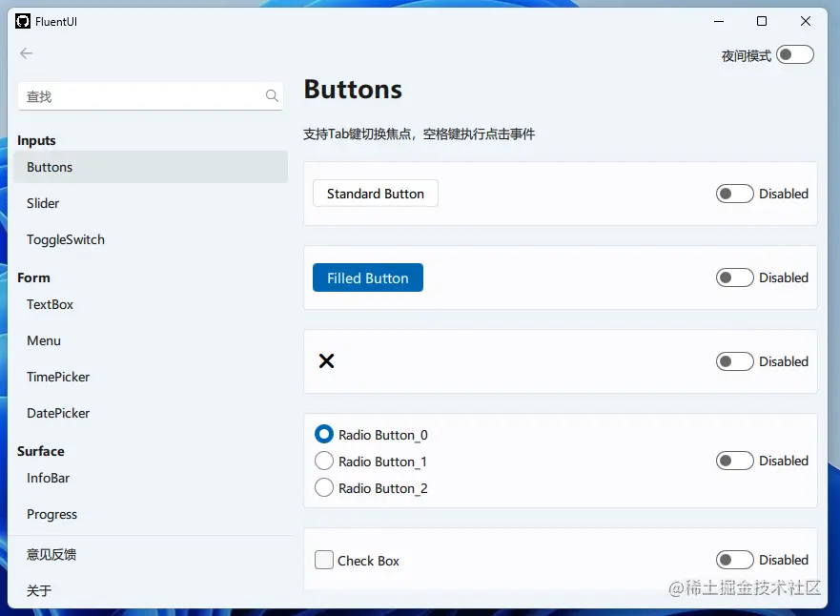The width and height of the screenshot is (840, 616).
Task: Click the Standard Button
Action: (375, 193)
